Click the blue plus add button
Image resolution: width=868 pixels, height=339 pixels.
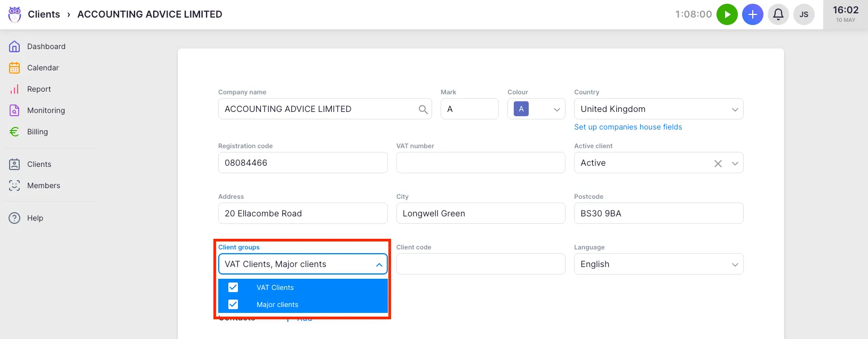coord(752,14)
